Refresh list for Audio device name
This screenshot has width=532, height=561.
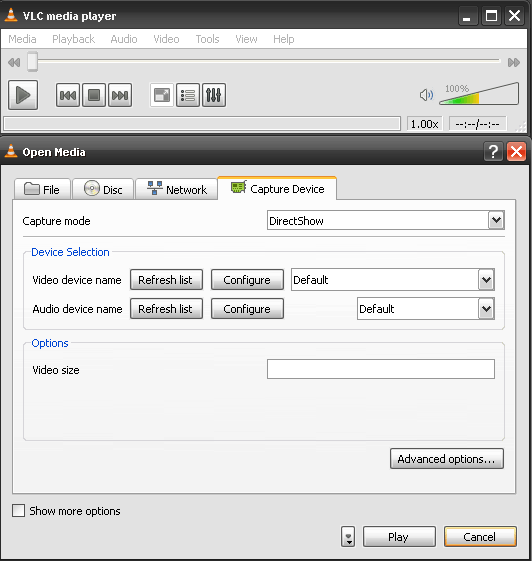pyautogui.click(x=166, y=309)
